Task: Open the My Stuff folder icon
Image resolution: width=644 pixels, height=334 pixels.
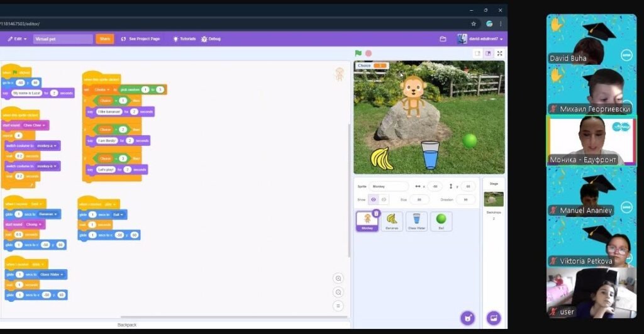Action: click(x=443, y=39)
